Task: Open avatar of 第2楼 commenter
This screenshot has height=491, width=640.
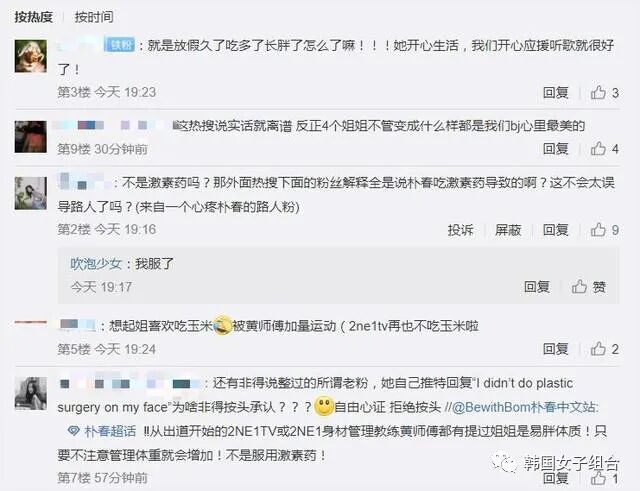Action: (31, 193)
